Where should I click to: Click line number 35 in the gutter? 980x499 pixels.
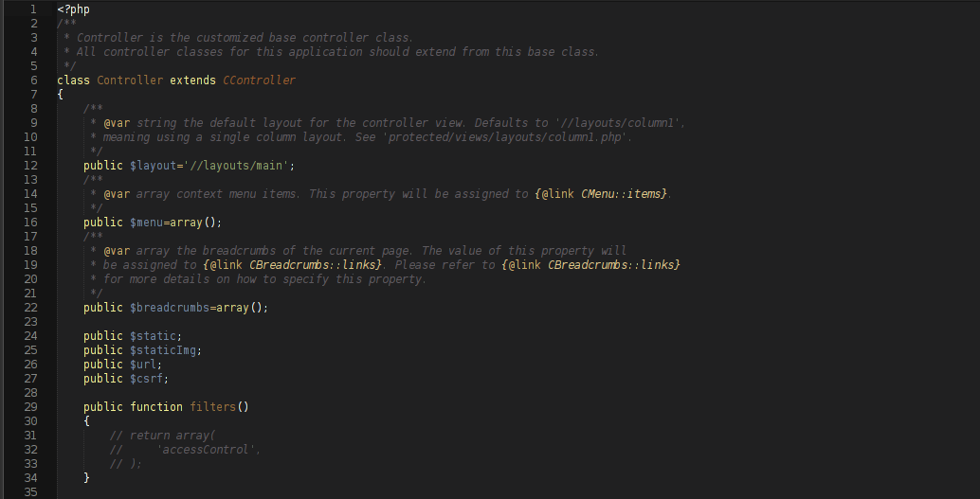coord(32,492)
